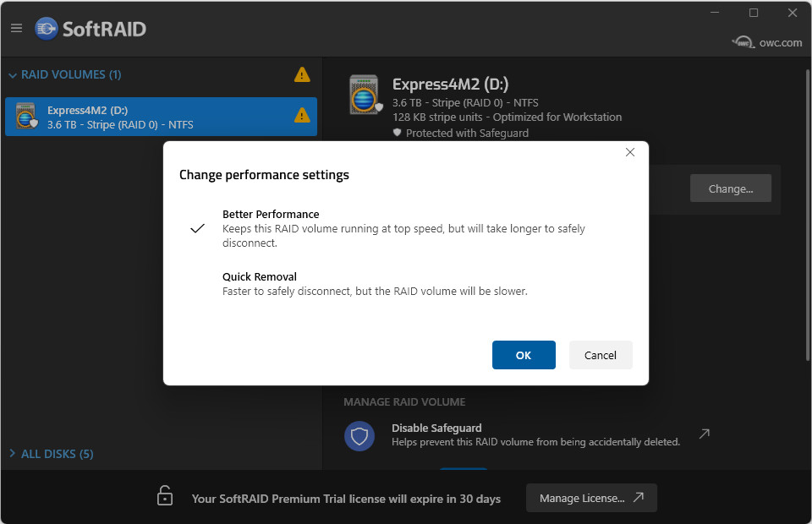Open Manage License...

(x=591, y=498)
